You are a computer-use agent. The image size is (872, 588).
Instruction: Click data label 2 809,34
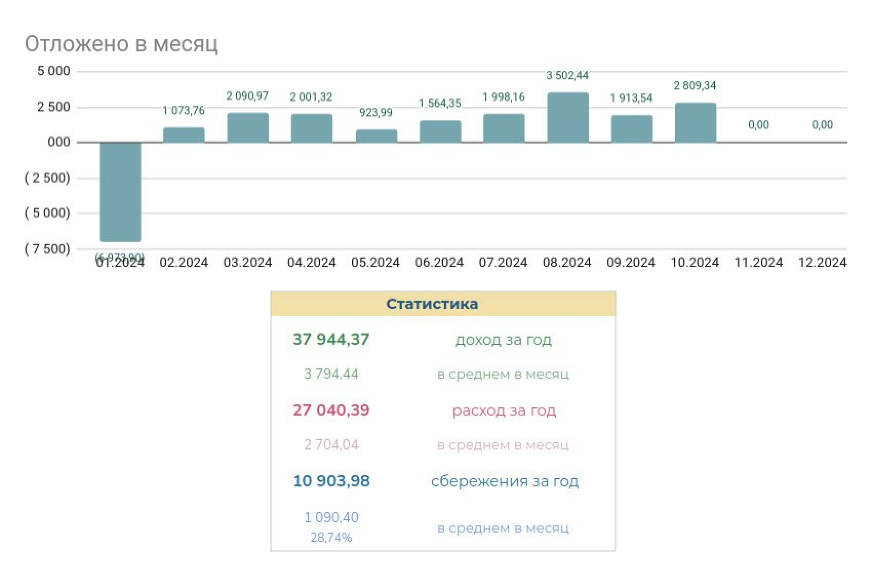(x=695, y=86)
